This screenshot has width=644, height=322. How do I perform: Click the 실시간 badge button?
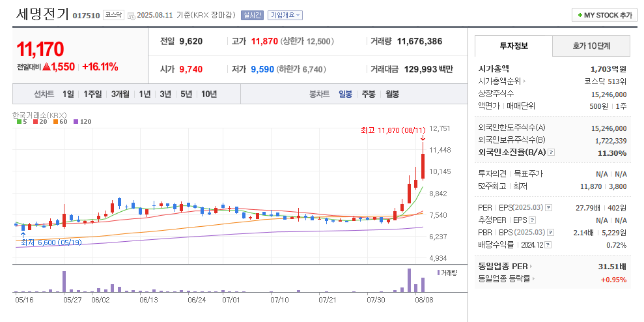252,15
